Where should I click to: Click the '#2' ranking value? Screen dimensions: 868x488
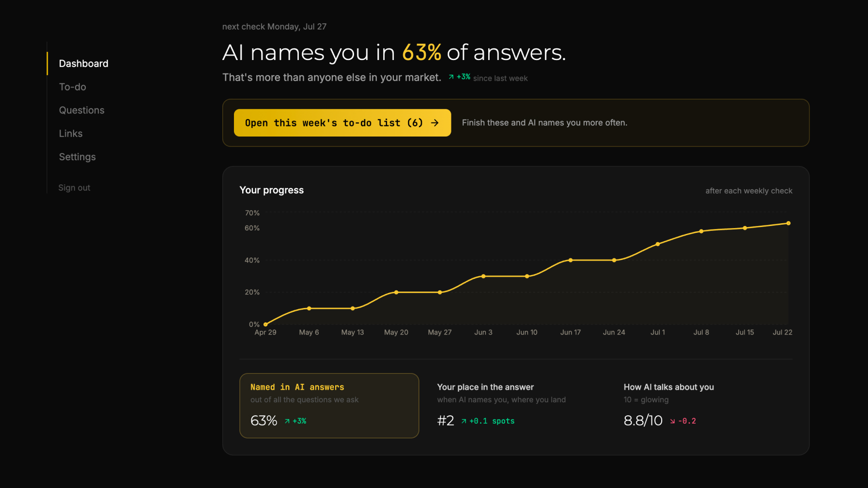(x=446, y=421)
